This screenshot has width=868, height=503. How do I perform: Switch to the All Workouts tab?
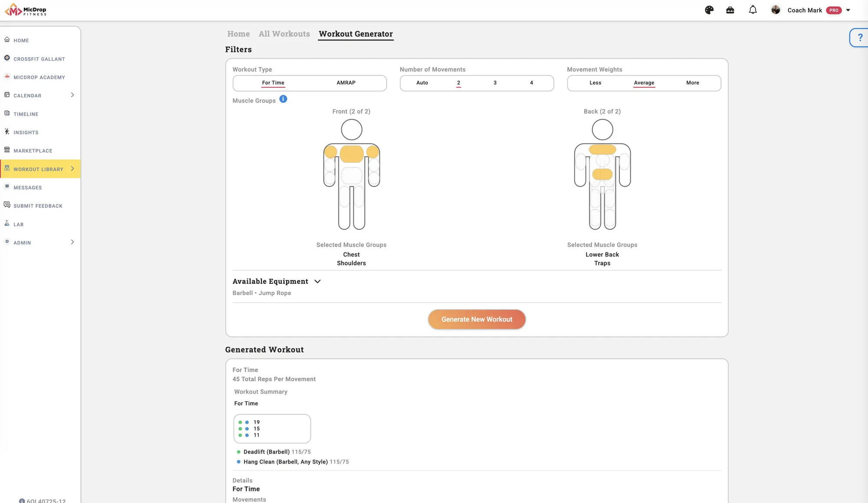(284, 34)
